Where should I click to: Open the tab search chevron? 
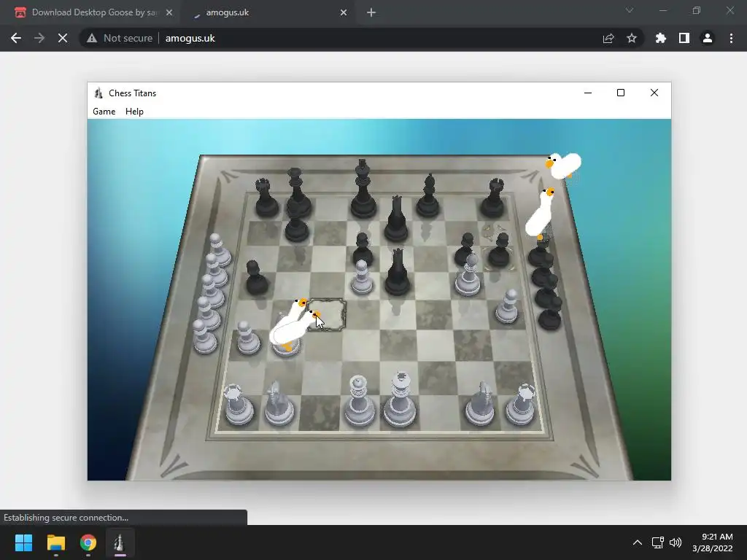click(630, 10)
